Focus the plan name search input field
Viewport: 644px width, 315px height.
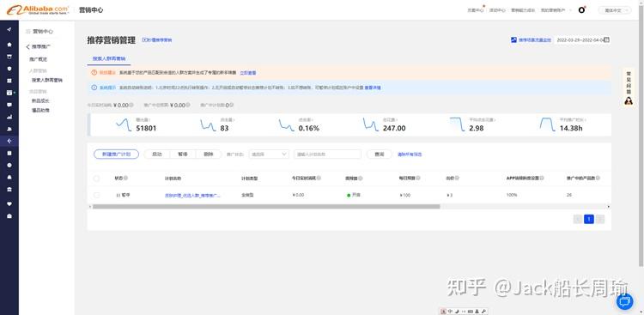pos(327,154)
